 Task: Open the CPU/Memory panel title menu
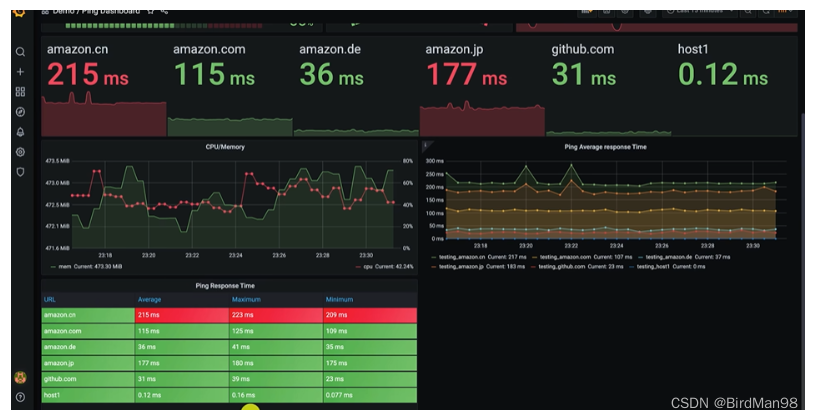(x=225, y=147)
